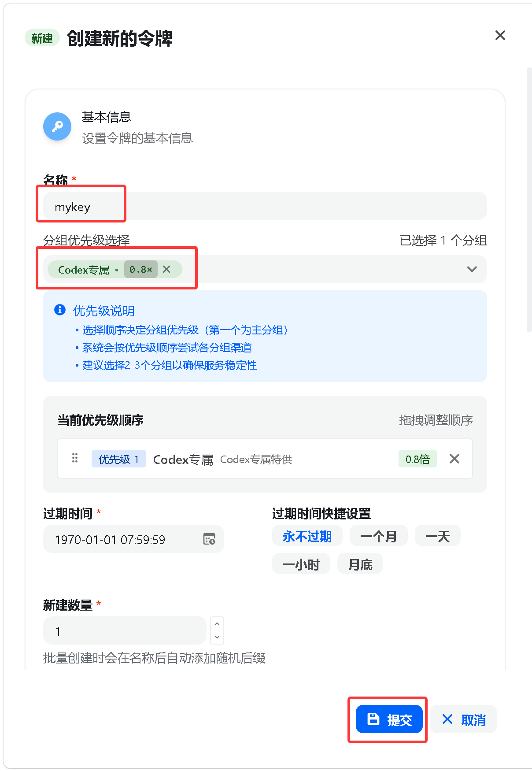Close the create token dialog

500,35
